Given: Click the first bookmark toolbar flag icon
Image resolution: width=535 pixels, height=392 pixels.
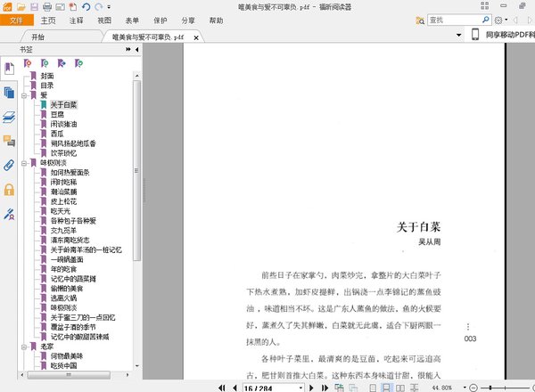Looking at the screenshot, I should [x=28, y=63].
